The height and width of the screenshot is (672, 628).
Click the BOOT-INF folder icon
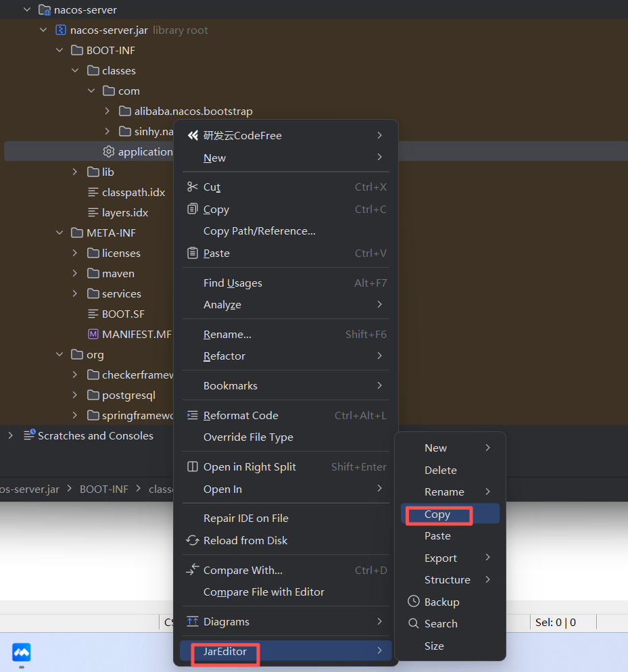[x=77, y=51]
